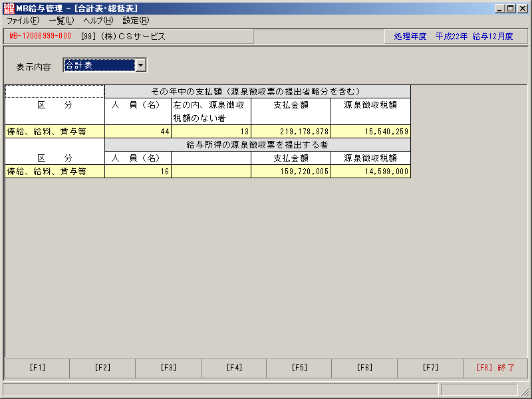
Task: Click the [F4] function button
Action: 234,368
